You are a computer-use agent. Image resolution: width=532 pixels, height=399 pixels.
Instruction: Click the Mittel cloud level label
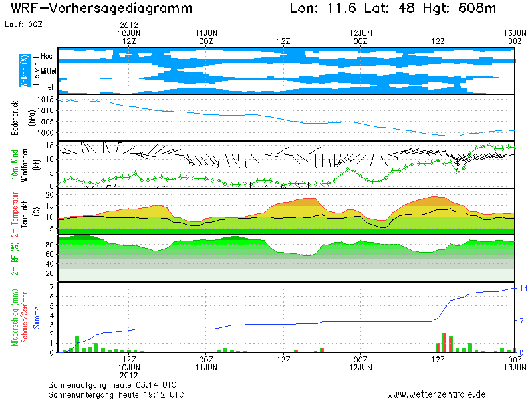(49, 71)
